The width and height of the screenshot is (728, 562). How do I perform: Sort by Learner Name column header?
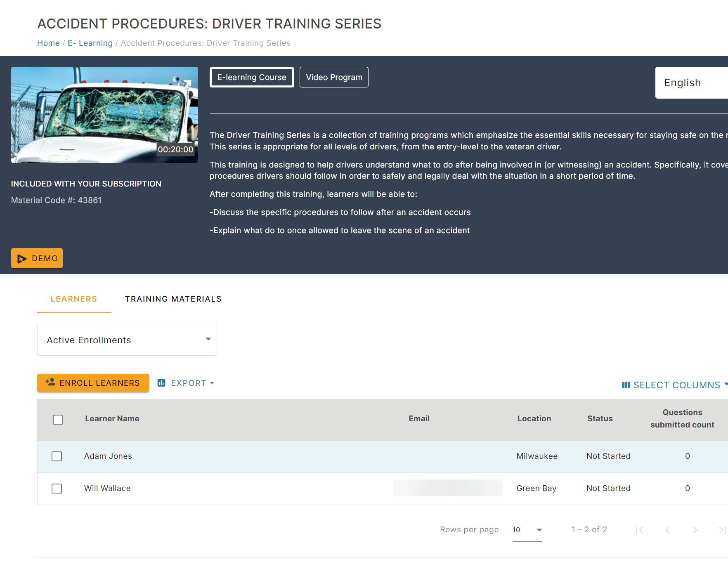click(x=112, y=418)
